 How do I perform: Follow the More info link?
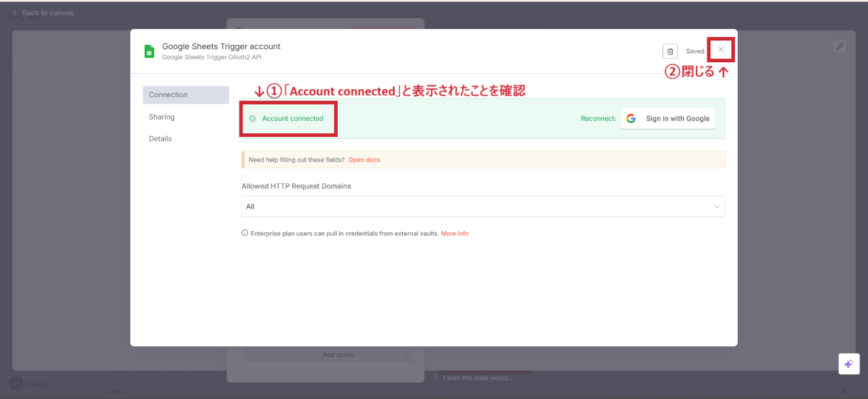(x=454, y=234)
